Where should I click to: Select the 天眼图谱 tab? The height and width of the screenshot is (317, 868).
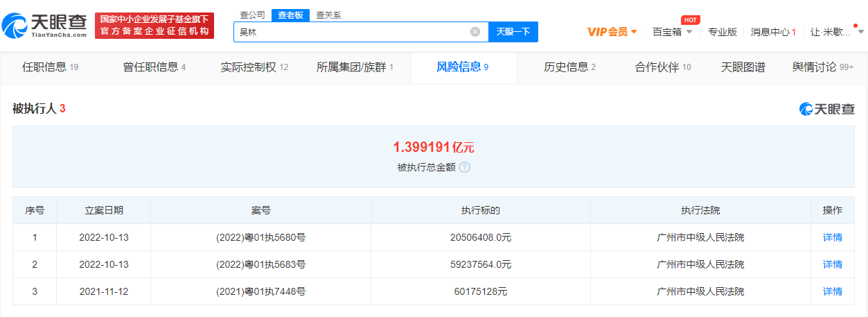click(743, 67)
